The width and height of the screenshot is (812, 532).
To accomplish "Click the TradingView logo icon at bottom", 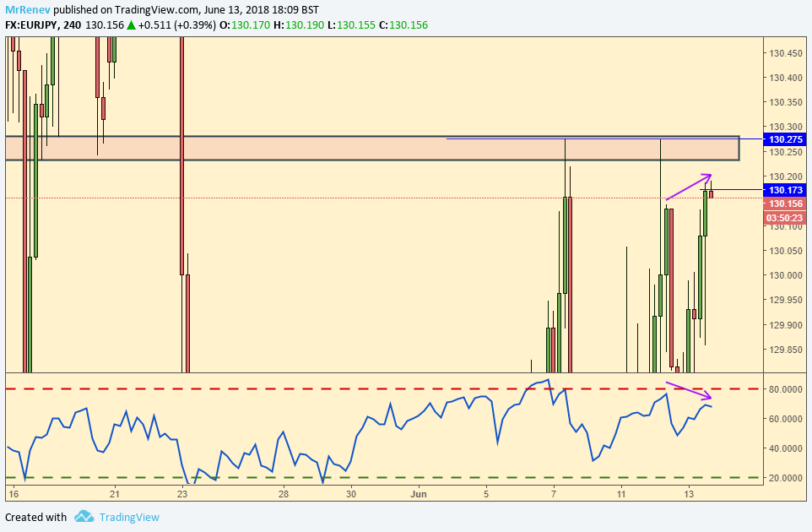I will (84, 517).
